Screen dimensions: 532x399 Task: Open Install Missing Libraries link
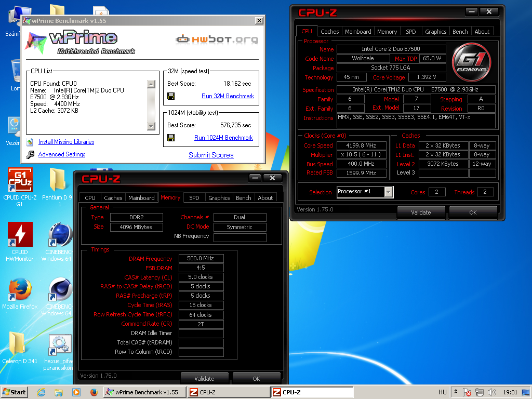(x=66, y=142)
